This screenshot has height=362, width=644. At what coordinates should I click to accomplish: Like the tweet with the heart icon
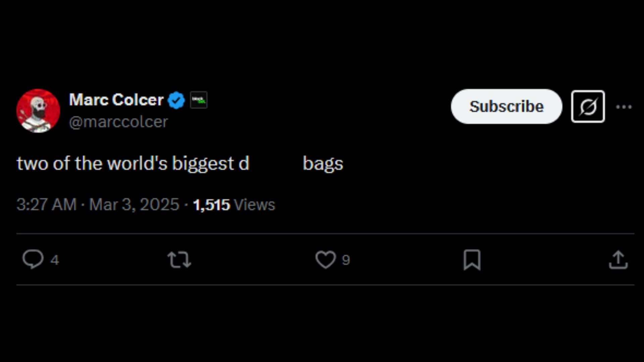(325, 260)
